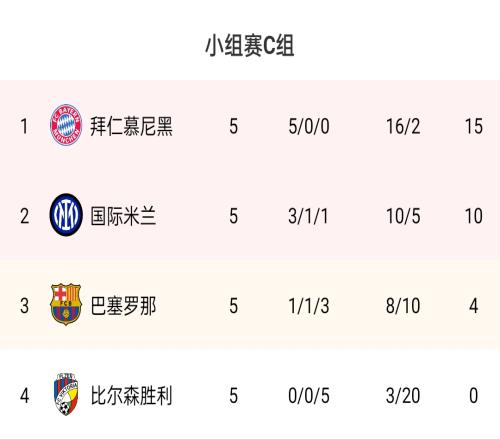Click the Bayern Munich club crest

click(66, 125)
